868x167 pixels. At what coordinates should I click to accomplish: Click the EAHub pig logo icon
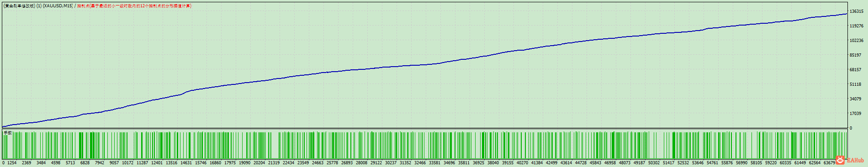[x=841, y=160]
